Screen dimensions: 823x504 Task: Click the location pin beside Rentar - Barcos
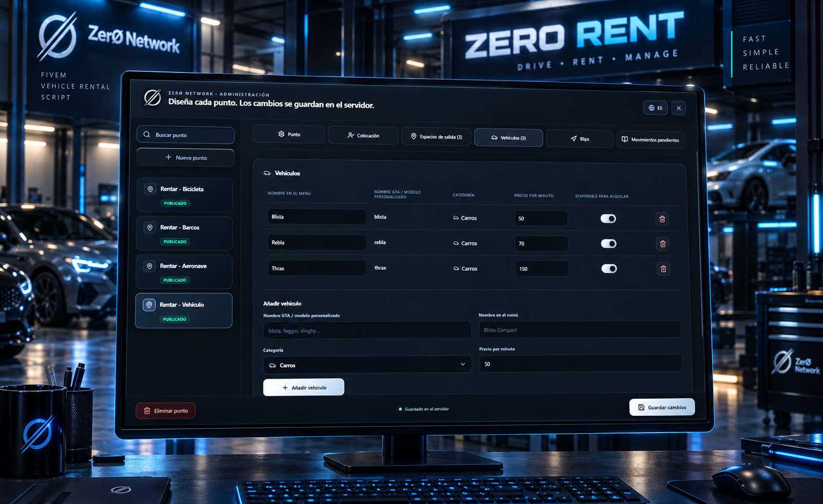[x=149, y=227]
